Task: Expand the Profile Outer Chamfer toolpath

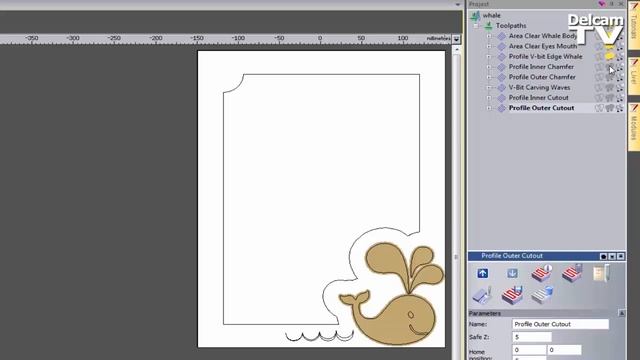Action: pos(489,77)
